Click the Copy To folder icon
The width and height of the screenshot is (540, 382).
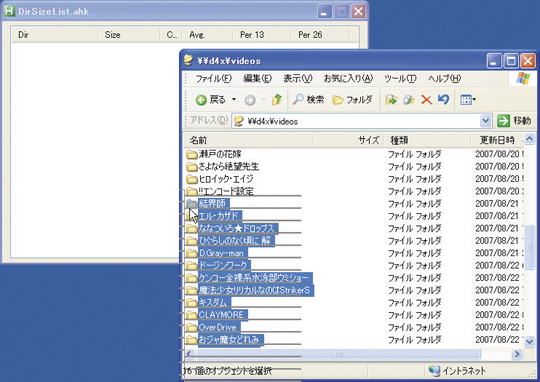click(409, 100)
